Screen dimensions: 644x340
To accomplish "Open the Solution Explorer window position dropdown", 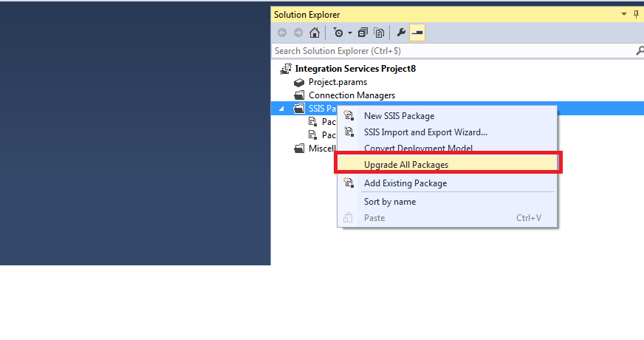I will point(623,14).
